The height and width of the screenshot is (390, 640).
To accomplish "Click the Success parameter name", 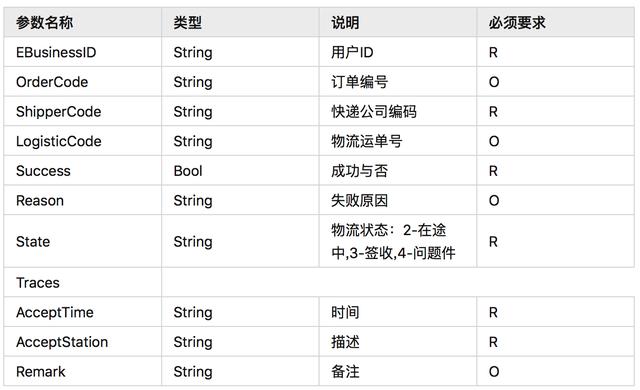I will tap(43, 171).
